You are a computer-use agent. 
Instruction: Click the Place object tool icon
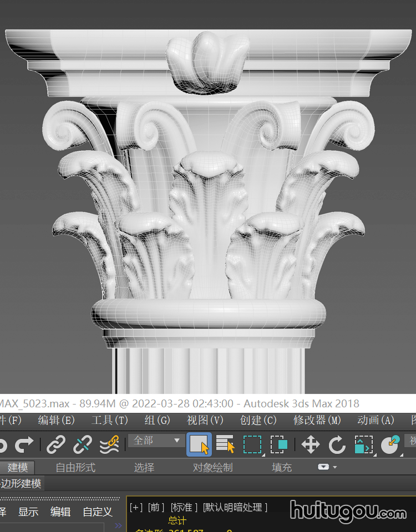coord(390,444)
